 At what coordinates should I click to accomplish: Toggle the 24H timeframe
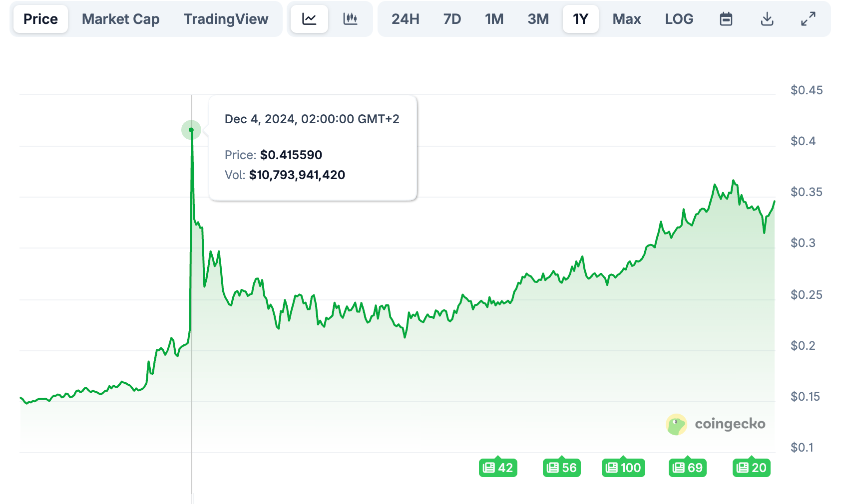(404, 19)
